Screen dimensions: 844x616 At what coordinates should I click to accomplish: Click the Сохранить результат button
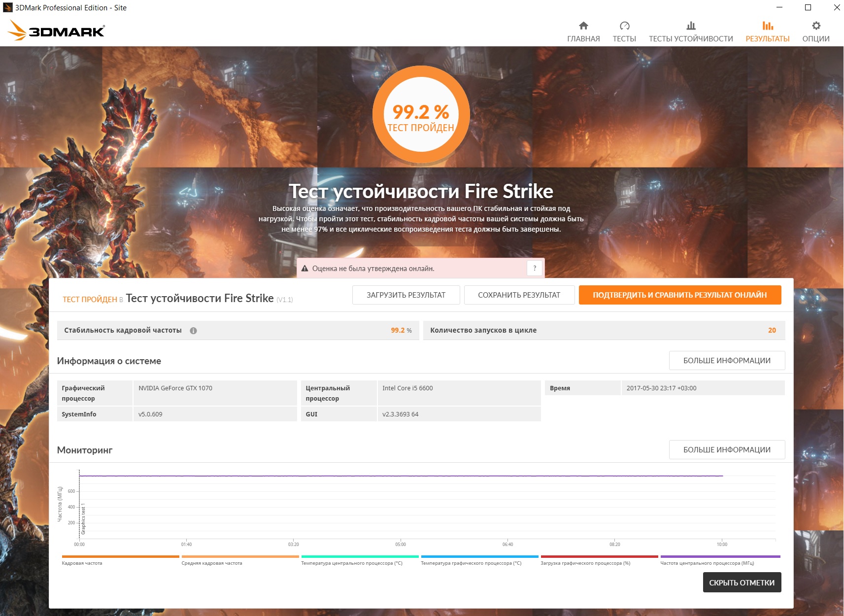click(x=519, y=295)
